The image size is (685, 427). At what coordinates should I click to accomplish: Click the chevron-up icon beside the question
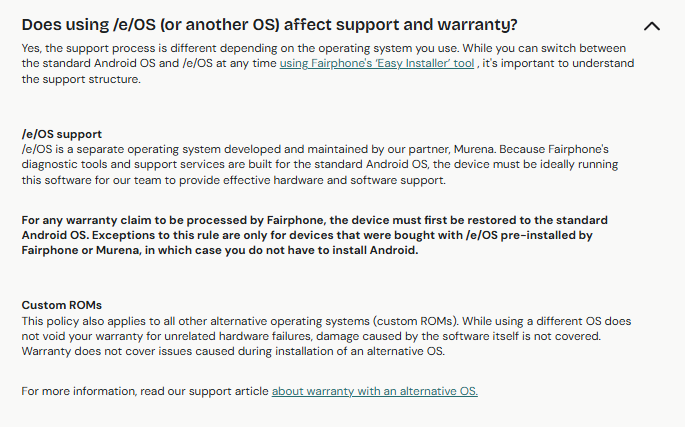tap(652, 26)
